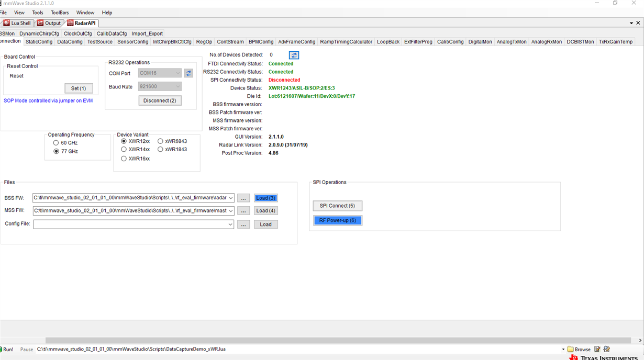Open the DCBISTMon tab
The width and height of the screenshot is (644, 360).
(x=580, y=42)
